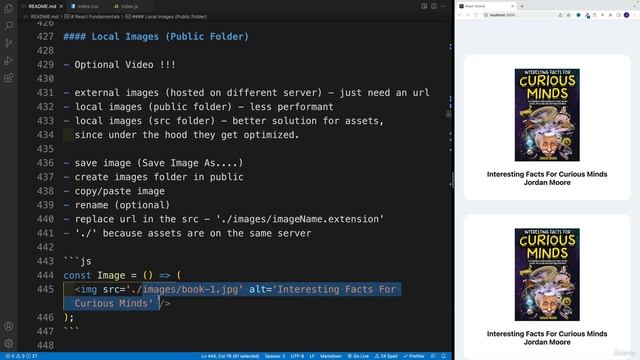The height and width of the screenshot is (360, 640).
Task: Close the React Tutorial browser tab
Action: point(513,6)
